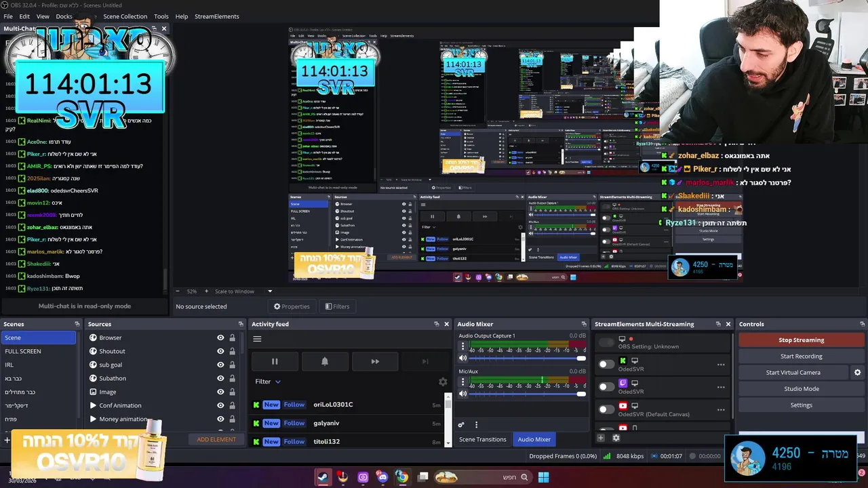Open the Scene Collection menu
The height and width of the screenshot is (488, 868).
pyautogui.click(x=125, y=16)
